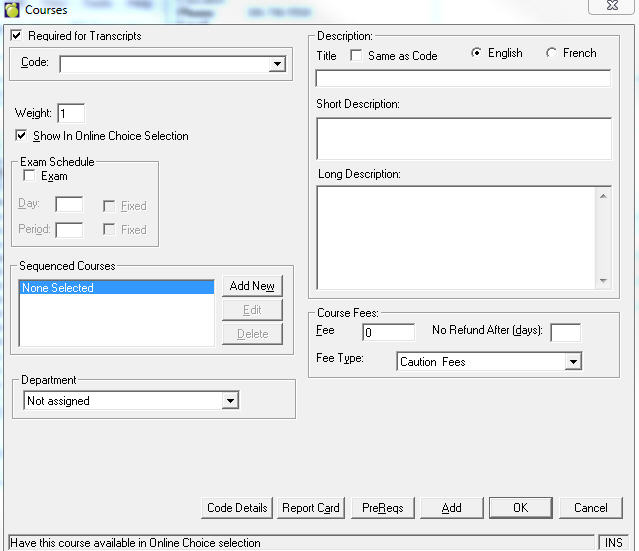Select the French language radio button
This screenshot has width=639, height=551.
tap(551, 54)
